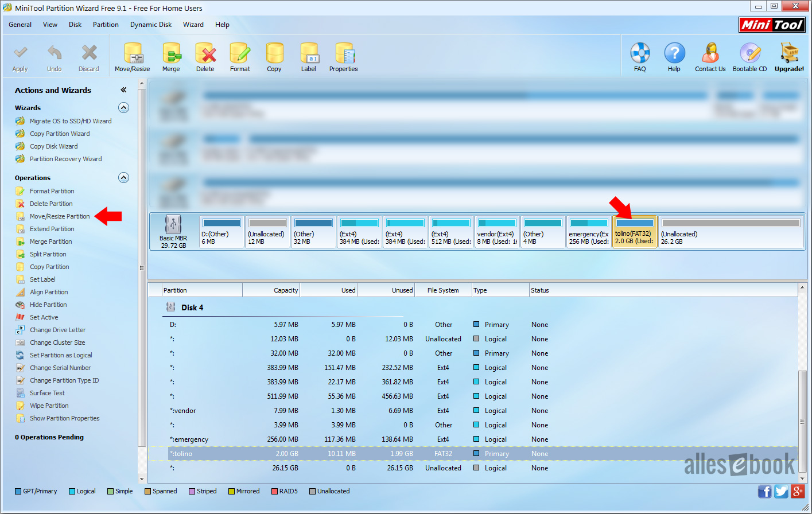Choose the Align Partition operation
This screenshot has height=514, width=812.
point(49,292)
